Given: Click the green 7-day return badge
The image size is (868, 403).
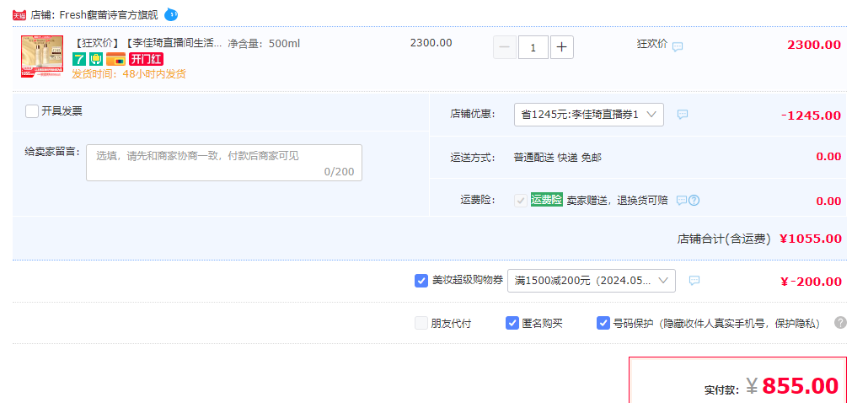Looking at the screenshot, I should click(78, 59).
